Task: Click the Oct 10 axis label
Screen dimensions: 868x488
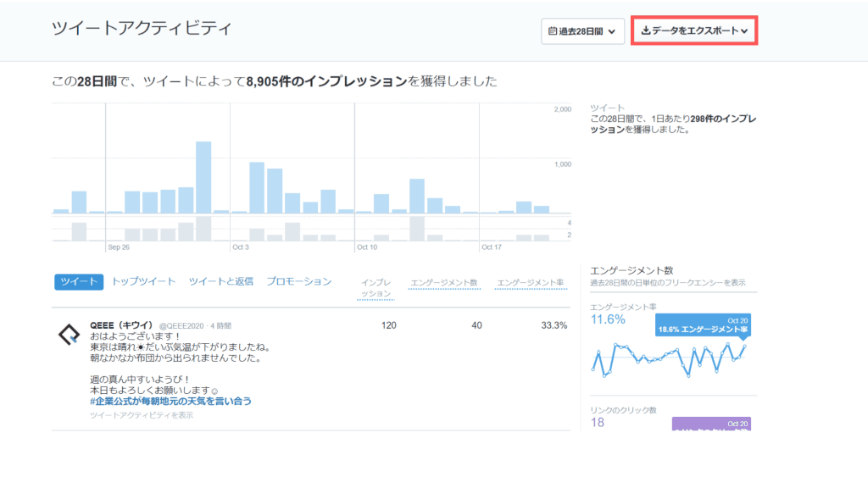Action: point(367,247)
